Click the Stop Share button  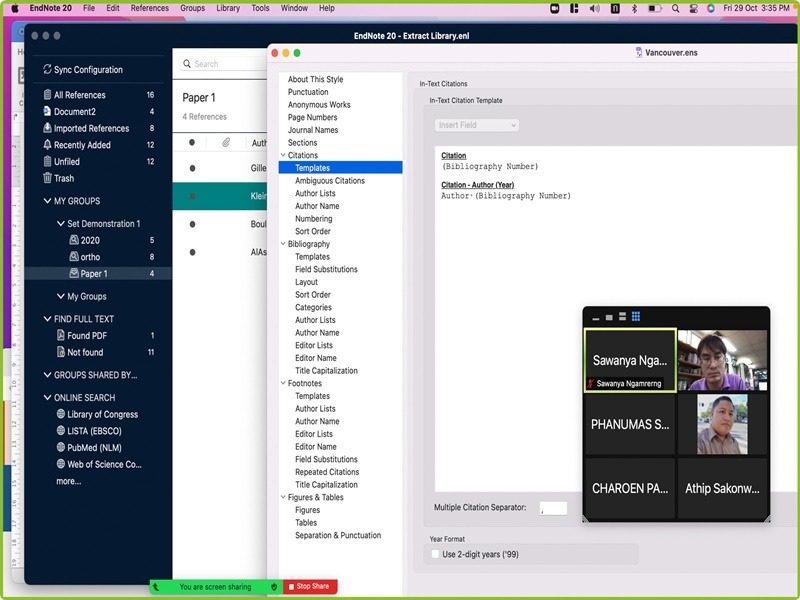click(x=310, y=587)
